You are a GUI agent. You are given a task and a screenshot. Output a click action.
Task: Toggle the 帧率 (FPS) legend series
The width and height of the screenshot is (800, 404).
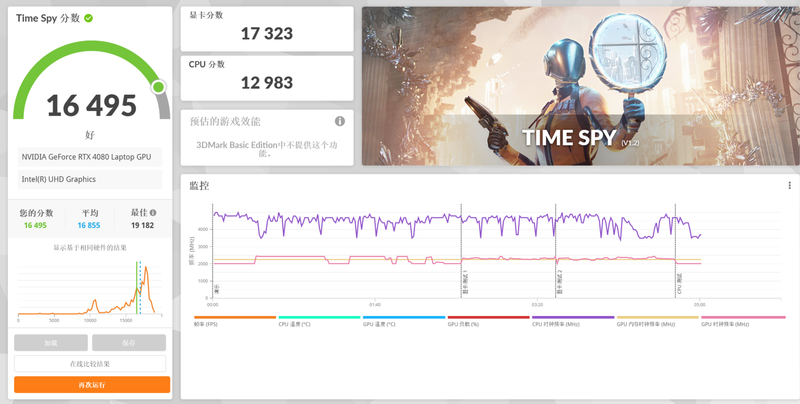(x=235, y=321)
